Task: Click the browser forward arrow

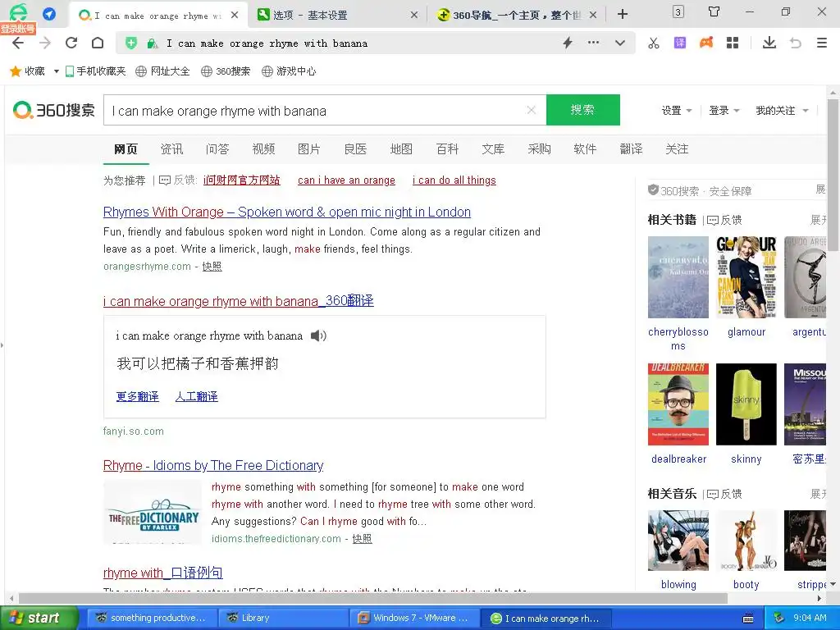Action: pyautogui.click(x=45, y=43)
